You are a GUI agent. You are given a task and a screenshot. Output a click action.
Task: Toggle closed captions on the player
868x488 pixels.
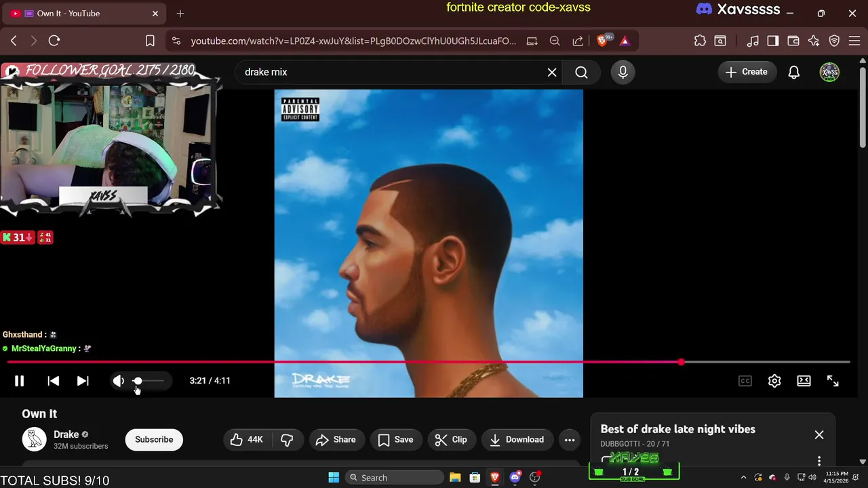pos(745,381)
